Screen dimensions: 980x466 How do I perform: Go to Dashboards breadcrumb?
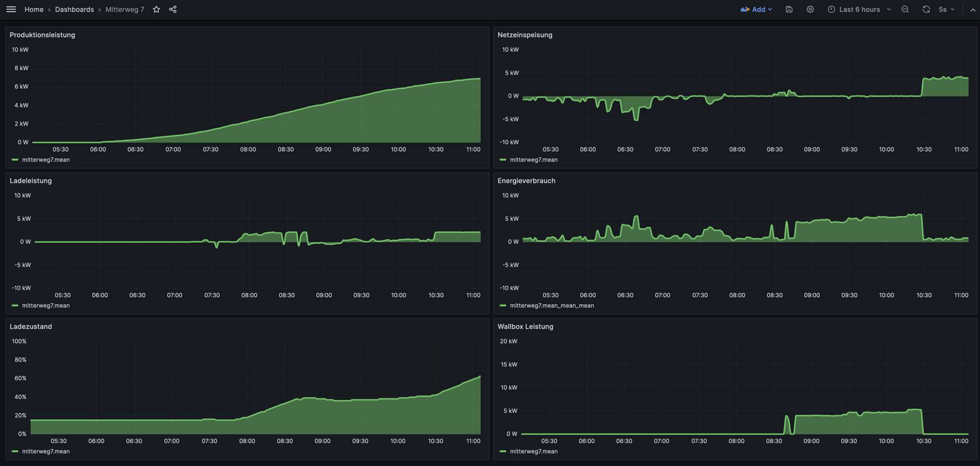point(74,9)
